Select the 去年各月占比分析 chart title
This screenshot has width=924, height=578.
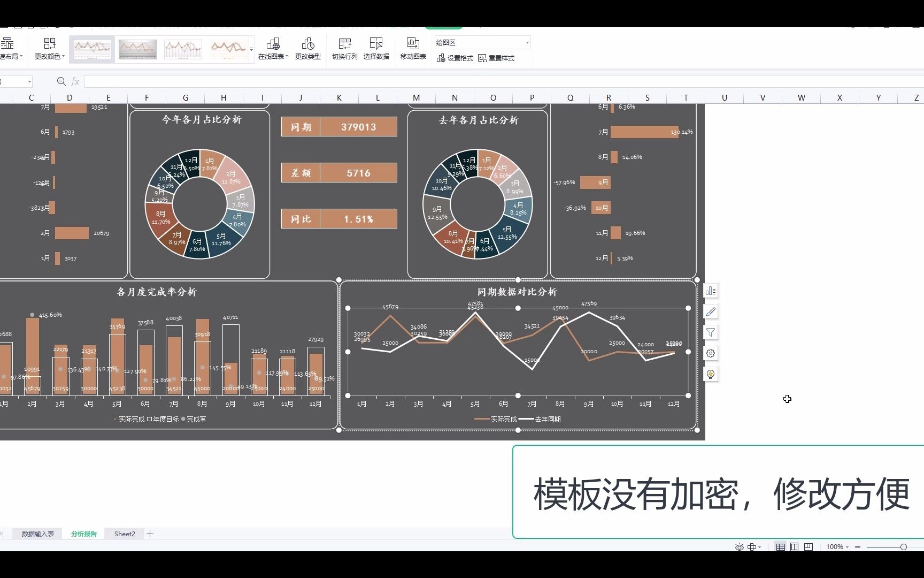pyautogui.click(x=479, y=120)
